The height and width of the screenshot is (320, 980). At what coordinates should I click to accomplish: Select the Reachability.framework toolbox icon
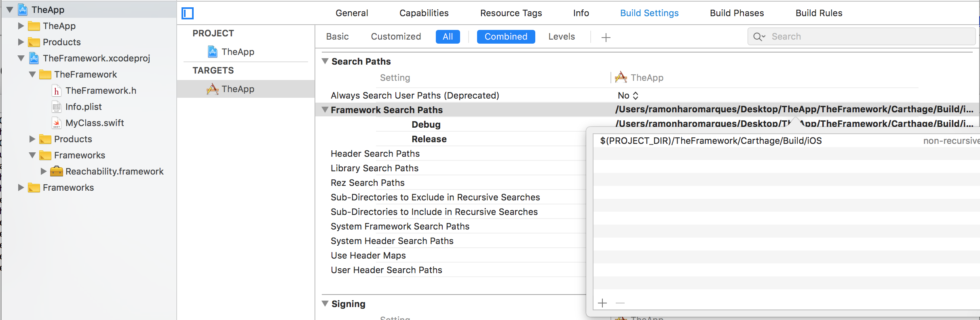tap(57, 172)
